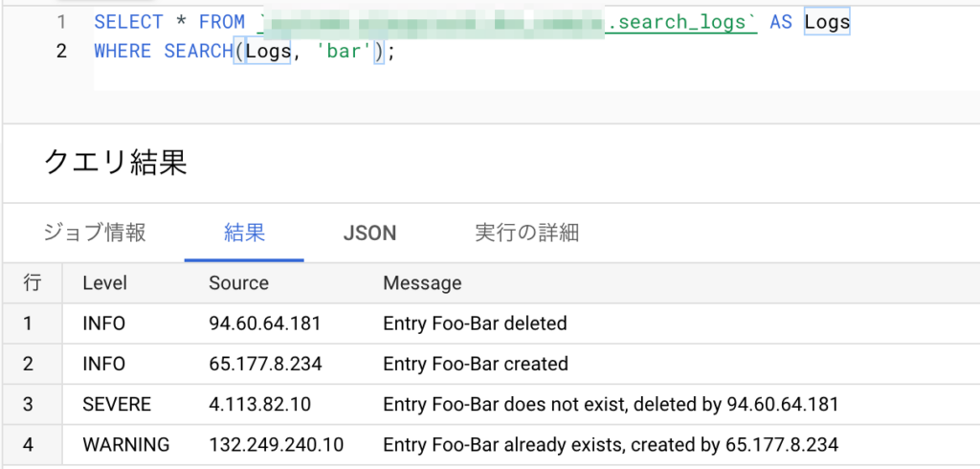Click source cell 65.177.8.234

[x=265, y=365]
